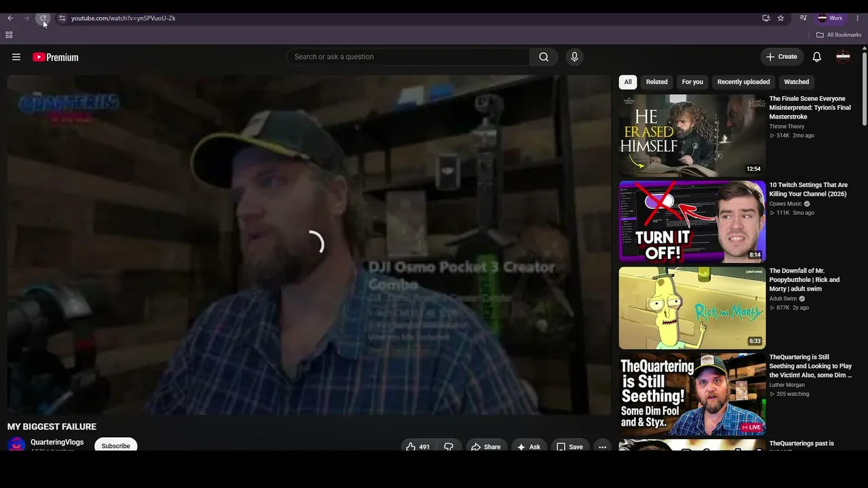Screen dimensions: 868x488
Task: Bookmark this page with the star icon
Action: (x=781, y=18)
